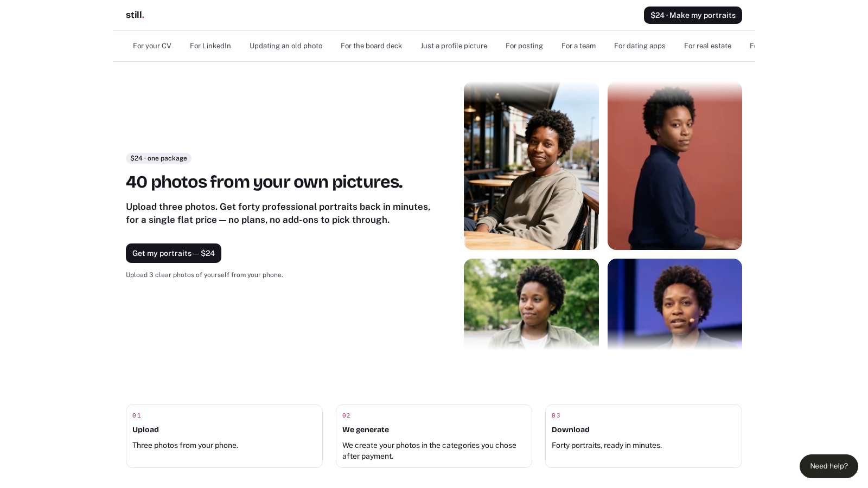Click the still. logo
Image resolution: width=868 pixels, height=488 pixels.
(x=135, y=15)
